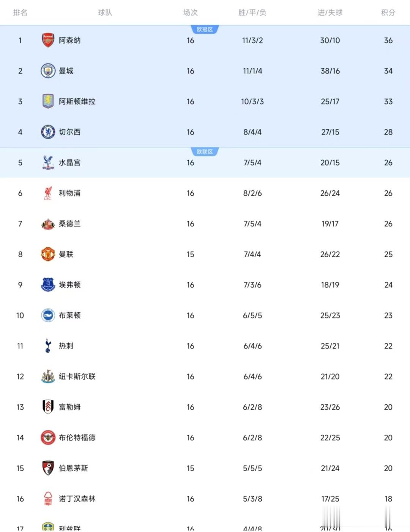
Task: Click the Bournemouth club crest
Action: point(48,468)
